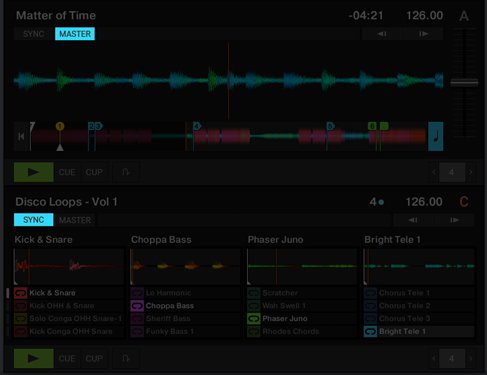Trigger Sheriff Bass sample cell
Image resolution: width=487 pixels, height=375 pixels.
tap(185, 319)
